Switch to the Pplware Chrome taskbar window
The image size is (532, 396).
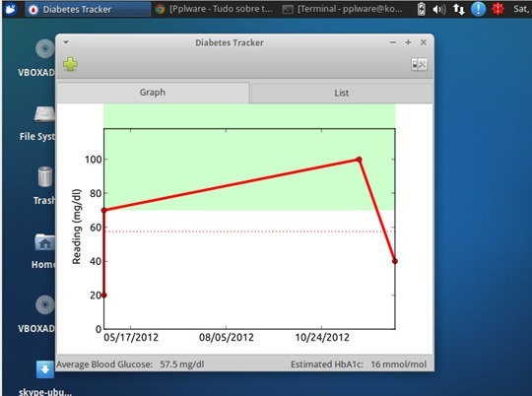[x=215, y=9]
